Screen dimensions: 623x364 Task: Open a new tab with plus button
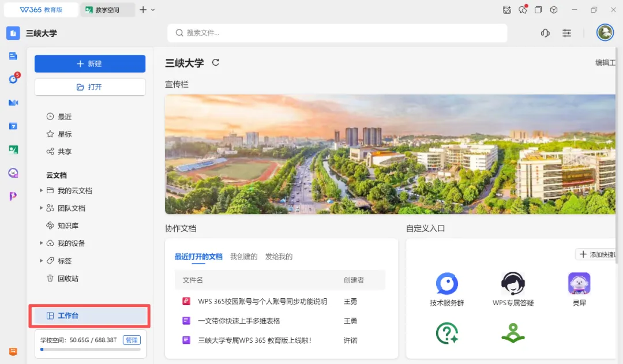click(x=143, y=10)
